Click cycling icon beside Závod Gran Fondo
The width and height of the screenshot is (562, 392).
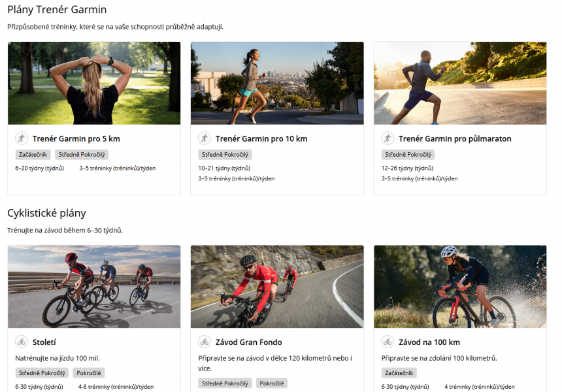coord(205,342)
